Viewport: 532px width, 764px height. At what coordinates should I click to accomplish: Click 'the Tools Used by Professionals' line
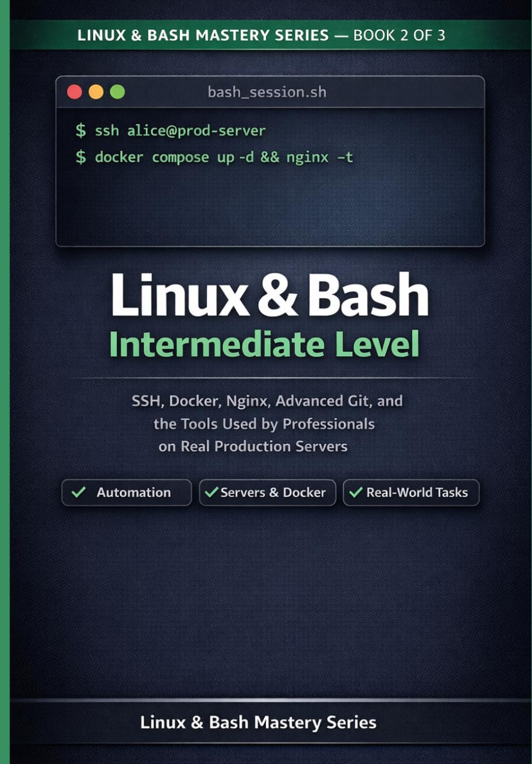coord(264,424)
